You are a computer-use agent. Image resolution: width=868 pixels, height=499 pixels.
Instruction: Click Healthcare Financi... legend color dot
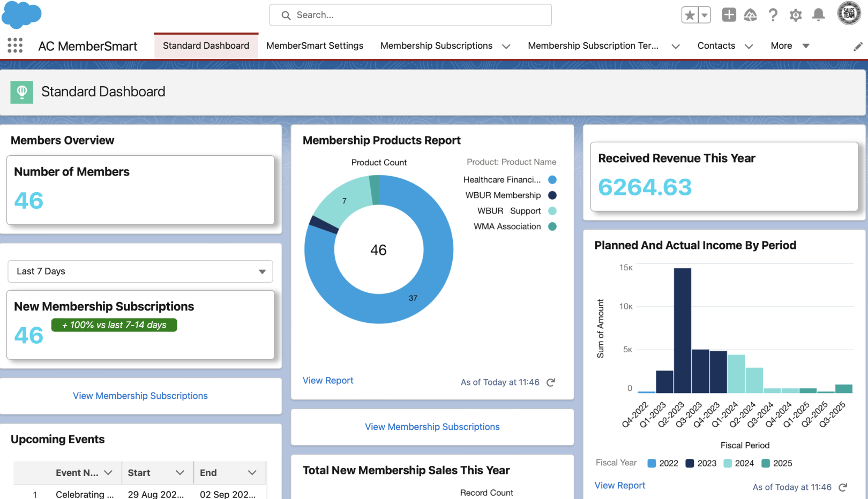[552, 180]
